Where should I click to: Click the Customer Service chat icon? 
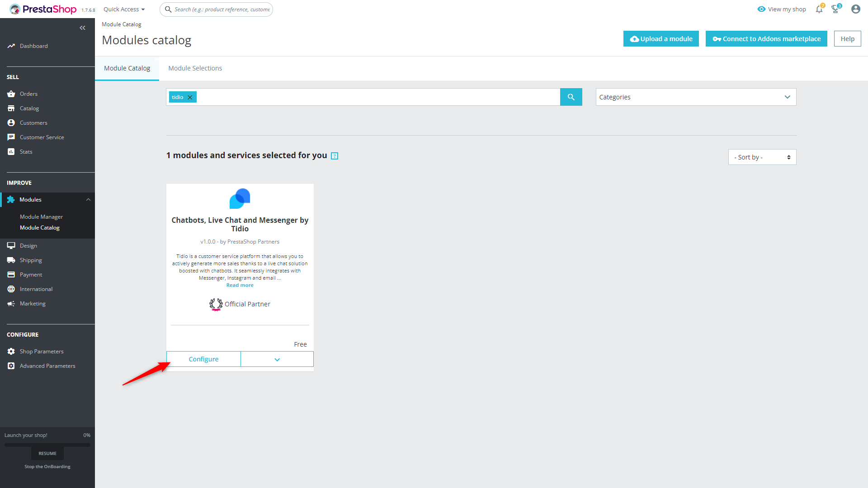pyautogui.click(x=11, y=137)
